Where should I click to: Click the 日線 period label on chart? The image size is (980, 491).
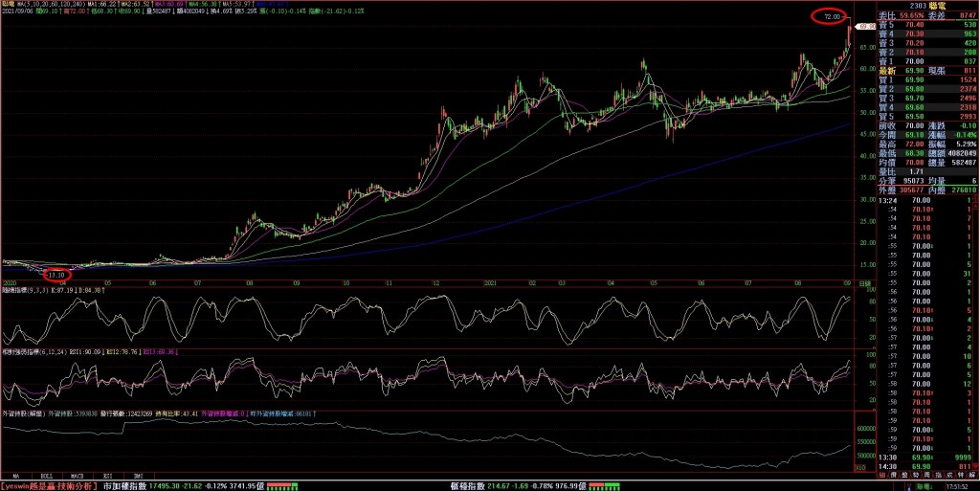click(x=864, y=284)
